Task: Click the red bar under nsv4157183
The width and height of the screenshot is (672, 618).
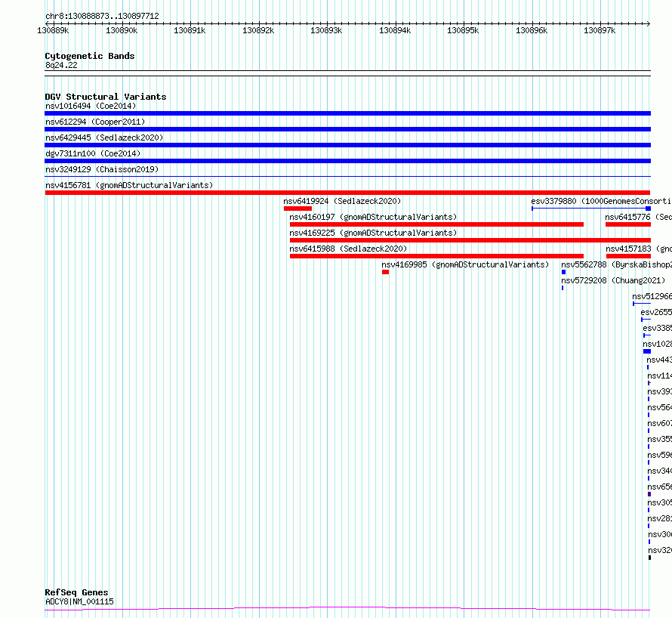Action: coord(629,256)
